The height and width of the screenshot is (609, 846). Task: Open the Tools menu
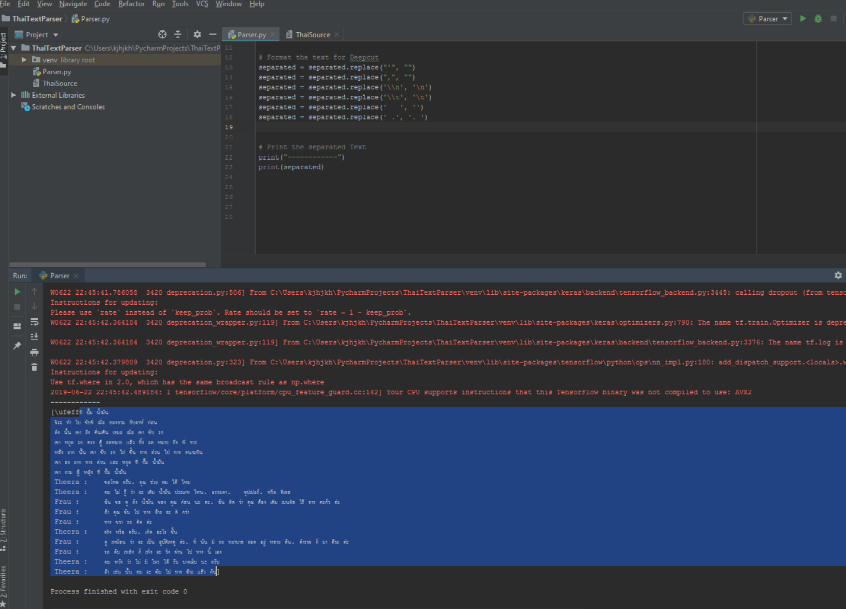180,4
